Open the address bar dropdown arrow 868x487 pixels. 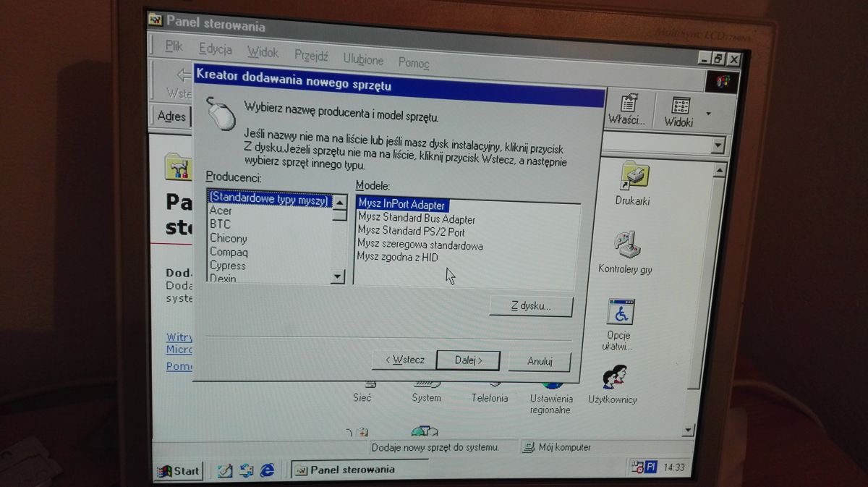click(717, 145)
